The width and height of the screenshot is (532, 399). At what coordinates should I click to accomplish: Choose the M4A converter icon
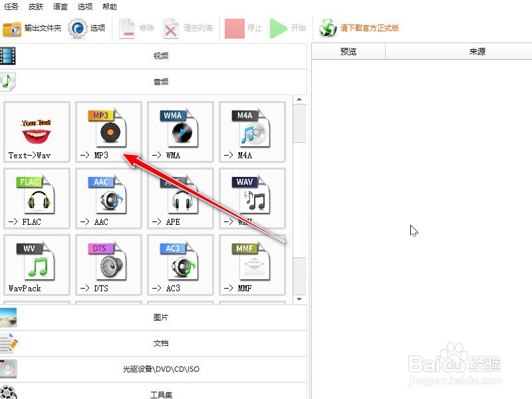[252, 131]
